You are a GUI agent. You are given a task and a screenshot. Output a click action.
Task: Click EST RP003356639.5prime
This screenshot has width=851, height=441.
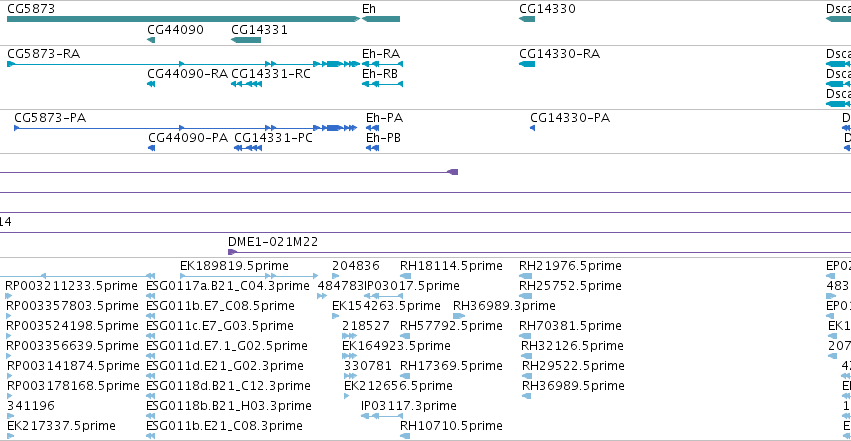(x=72, y=346)
